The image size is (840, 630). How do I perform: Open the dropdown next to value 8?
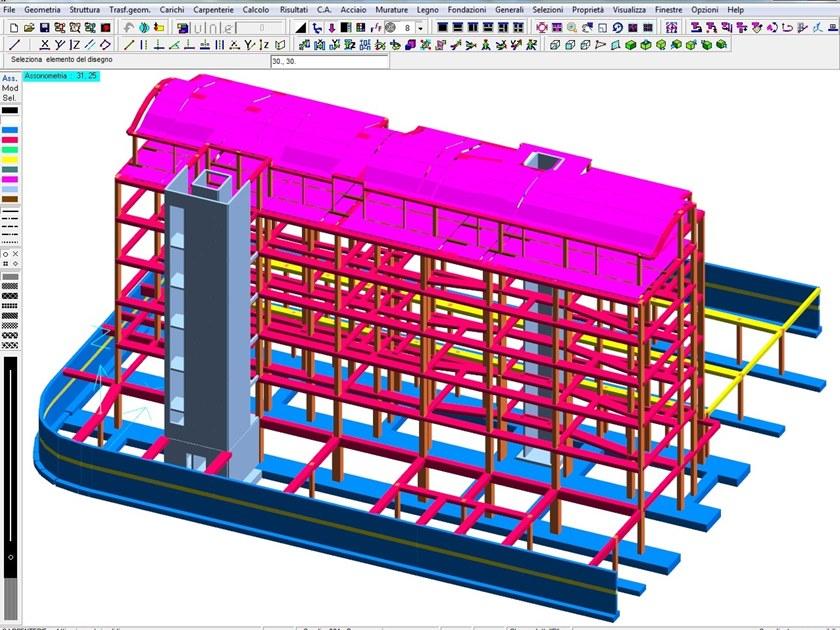click(x=420, y=28)
